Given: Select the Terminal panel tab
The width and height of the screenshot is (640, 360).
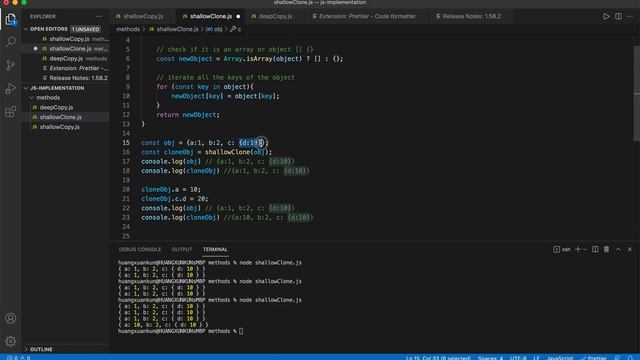Looking at the screenshot, I should [215, 249].
